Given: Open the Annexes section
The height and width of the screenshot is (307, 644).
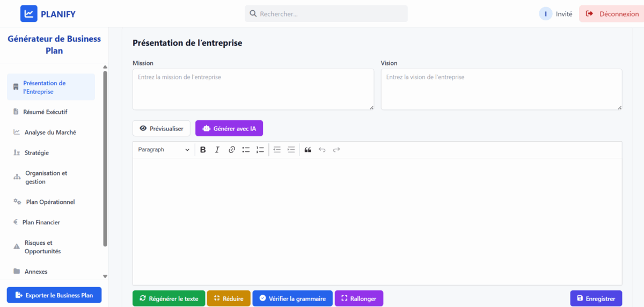Looking at the screenshot, I should [x=51, y=272].
